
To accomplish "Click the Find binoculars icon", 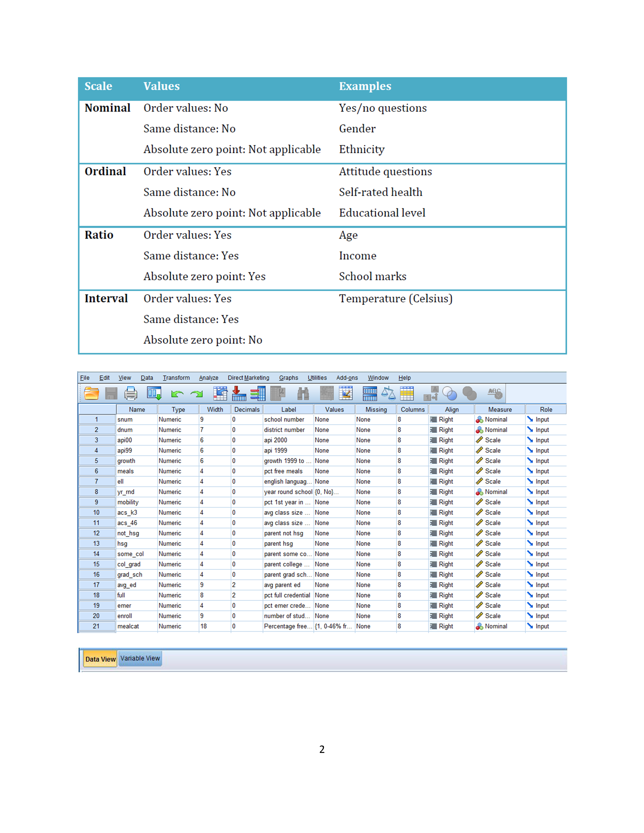I will (303, 393).
